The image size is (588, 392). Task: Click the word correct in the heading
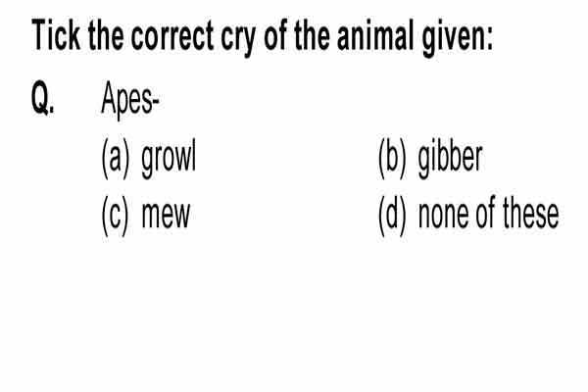click(172, 35)
